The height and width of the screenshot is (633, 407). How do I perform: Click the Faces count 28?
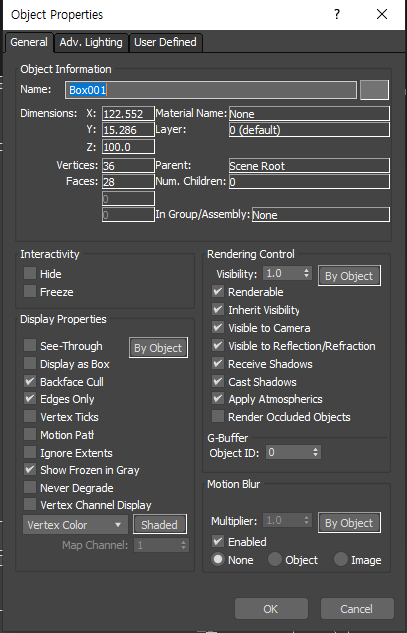(128, 182)
